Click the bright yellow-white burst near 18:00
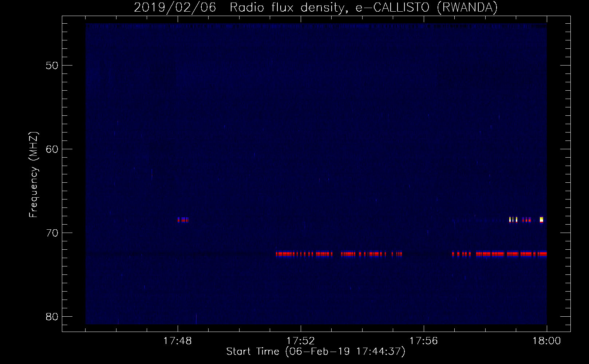Screen dimensions: 589x364 point(541,219)
